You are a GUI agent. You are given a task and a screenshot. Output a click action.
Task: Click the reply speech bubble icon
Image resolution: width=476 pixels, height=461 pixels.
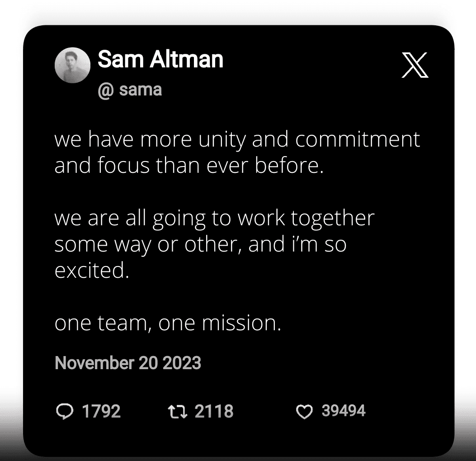[x=64, y=411]
